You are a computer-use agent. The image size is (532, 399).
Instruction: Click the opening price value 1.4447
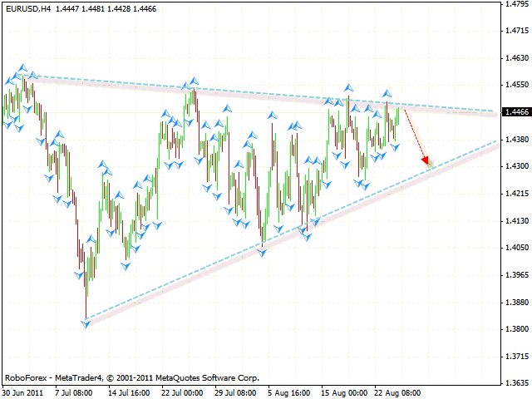tap(68, 9)
